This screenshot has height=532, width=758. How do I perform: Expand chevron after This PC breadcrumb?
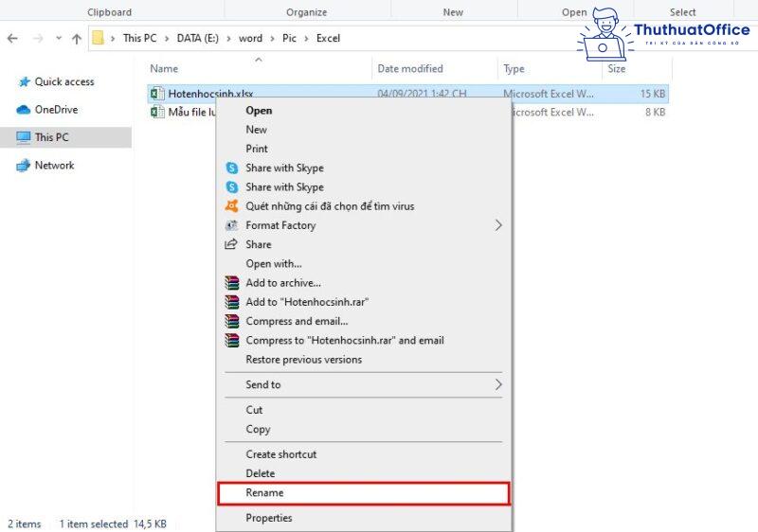(167, 39)
